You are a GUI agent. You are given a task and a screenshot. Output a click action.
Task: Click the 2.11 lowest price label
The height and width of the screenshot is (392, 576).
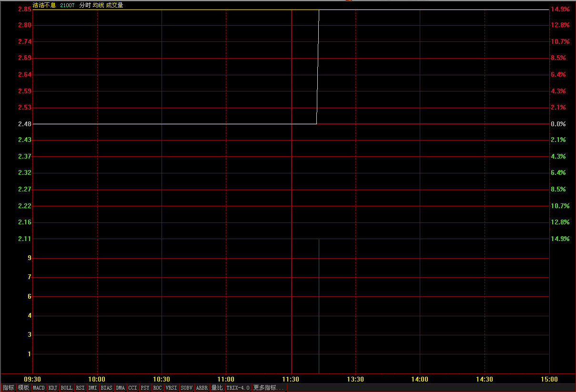click(x=25, y=239)
